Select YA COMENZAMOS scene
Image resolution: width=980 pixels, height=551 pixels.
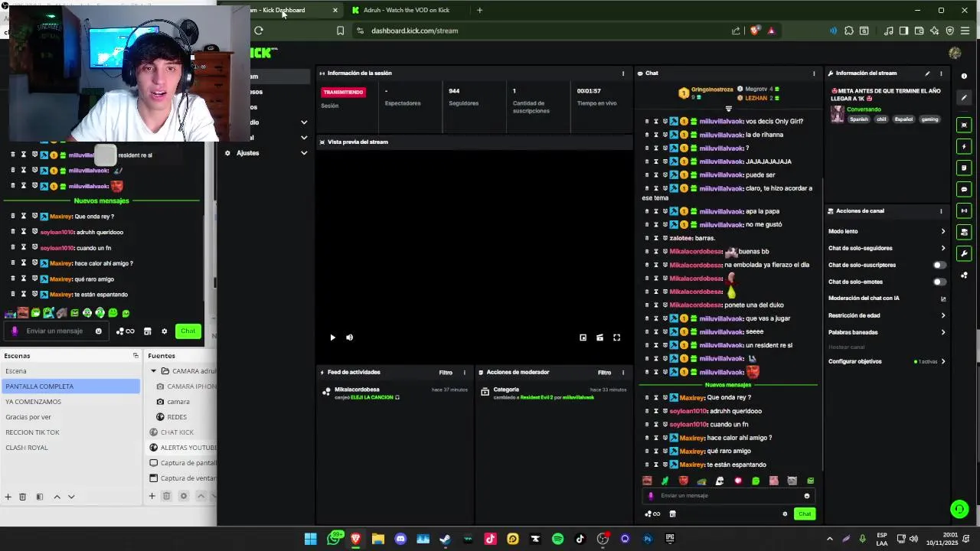pyautogui.click(x=70, y=402)
